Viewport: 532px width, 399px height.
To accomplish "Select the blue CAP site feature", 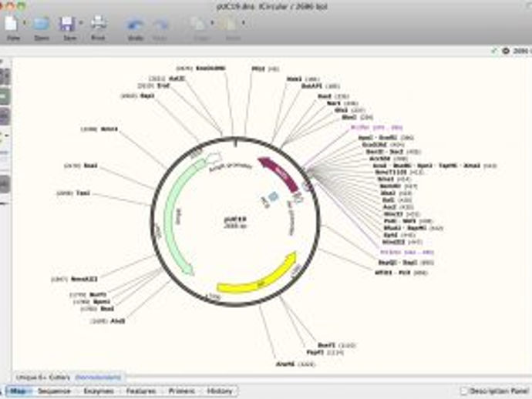I will pos(273,196).
